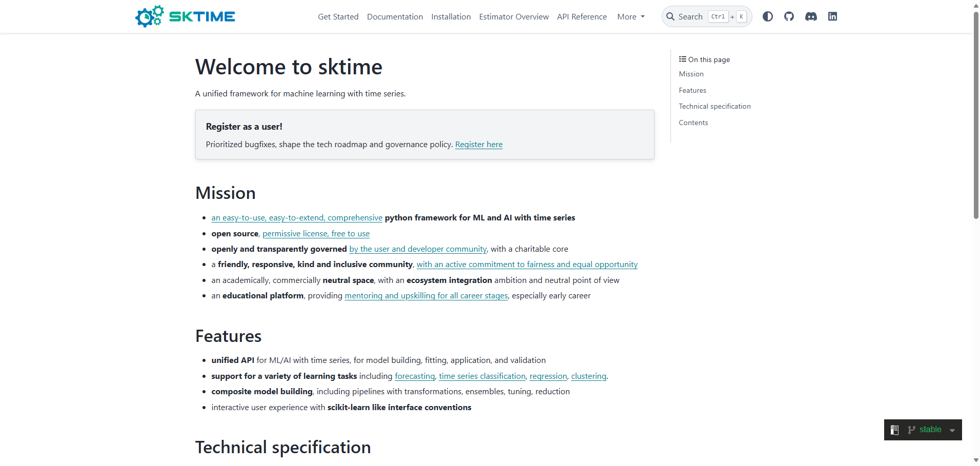Image resolution: width=980 pixels, height=466 pixels.
Task: Open the time series classification link
Action: point(482,376)
